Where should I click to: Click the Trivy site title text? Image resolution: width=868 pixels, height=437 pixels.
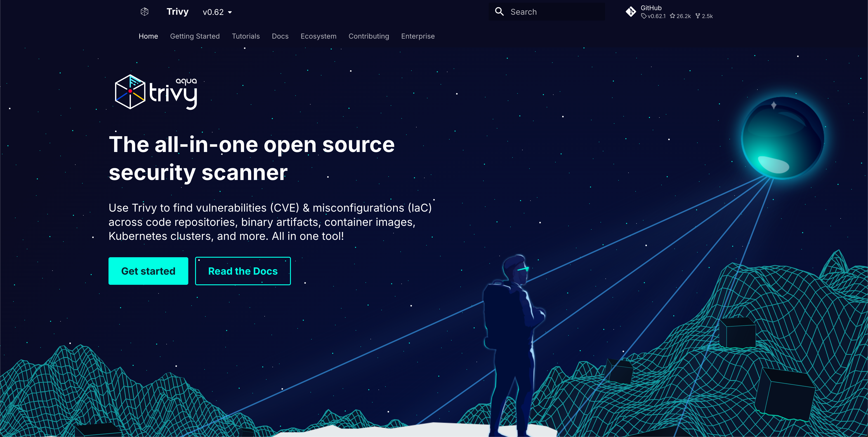(x=178, y=12)
